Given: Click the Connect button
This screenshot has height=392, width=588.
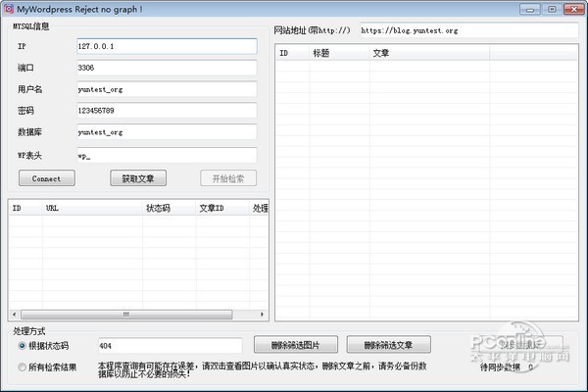Looking at the screenshot, I should (47, 178).
